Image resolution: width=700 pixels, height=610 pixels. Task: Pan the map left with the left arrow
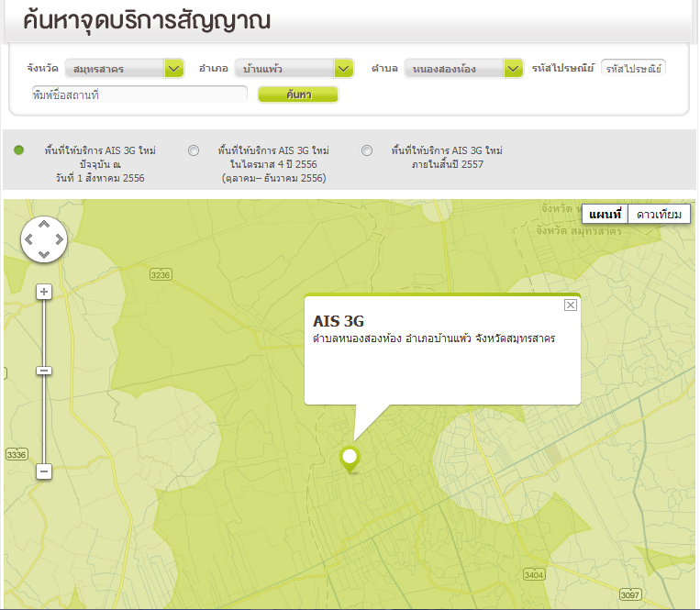tap(29, 239)
